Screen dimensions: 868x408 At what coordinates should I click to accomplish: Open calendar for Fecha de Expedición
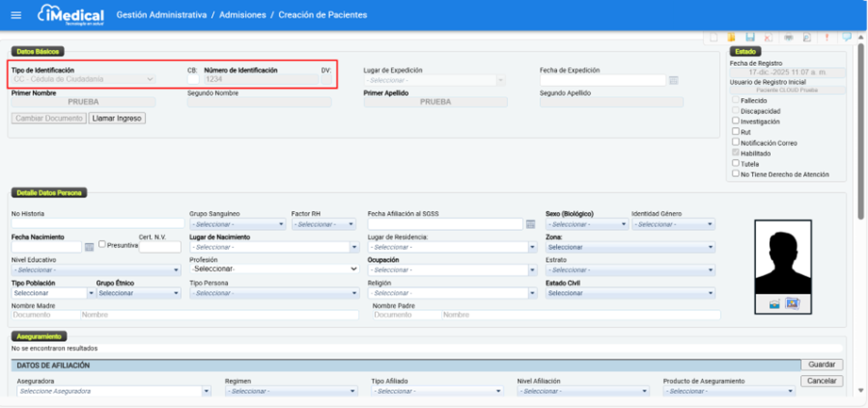pos(674,80)
